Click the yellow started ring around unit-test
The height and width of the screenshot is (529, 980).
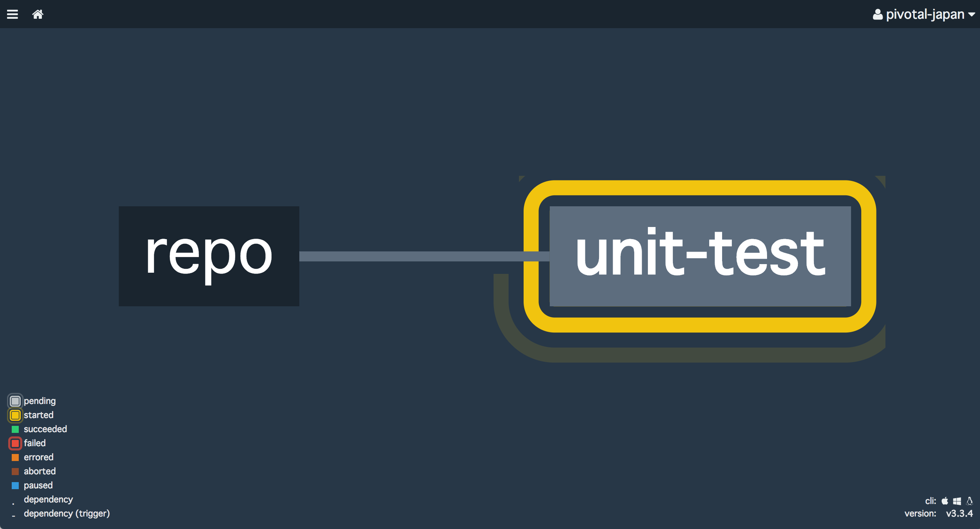699,188
